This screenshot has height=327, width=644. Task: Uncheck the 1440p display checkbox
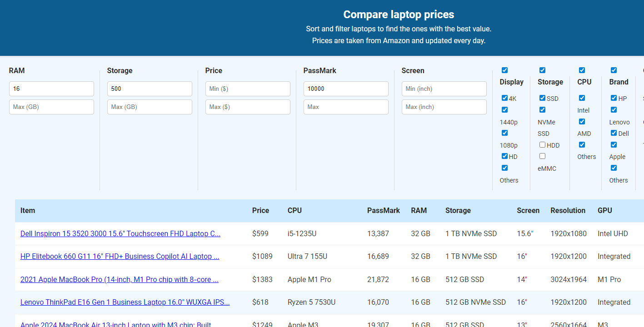coord(504,109)
